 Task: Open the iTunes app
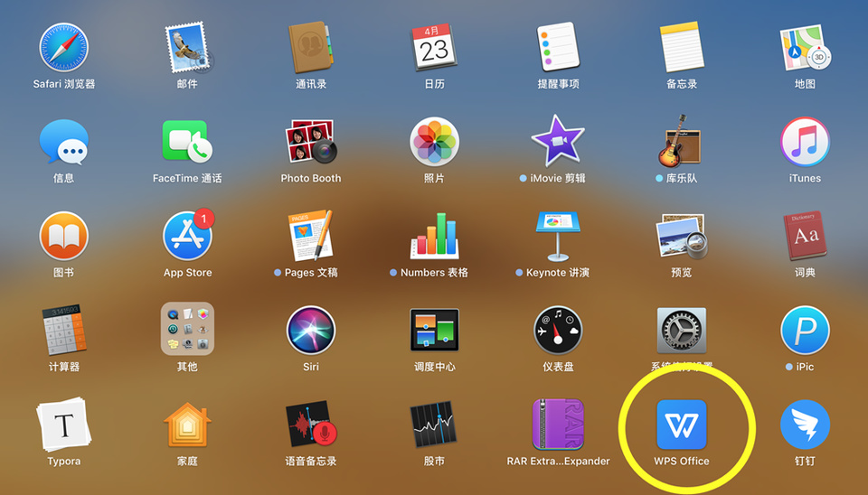(805, 142)
